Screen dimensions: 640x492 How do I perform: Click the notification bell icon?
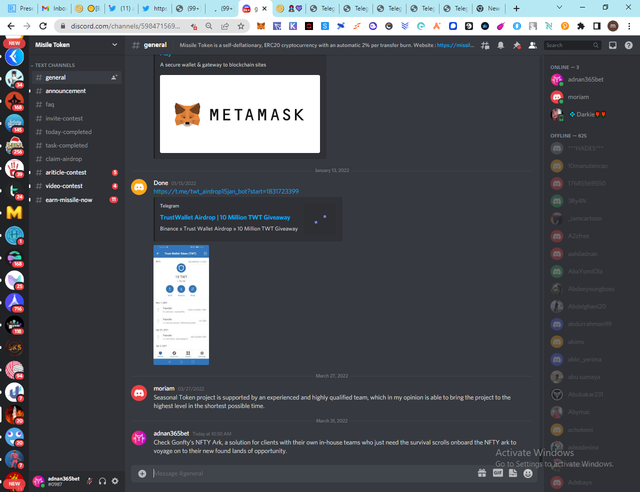500,45
